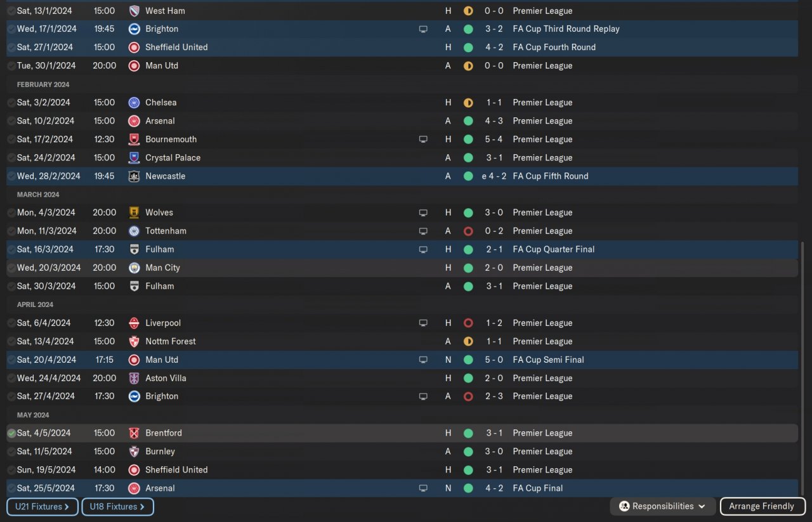Viewport: 812px width, 522px height.
Task: Click TV broadcast icon on Bournemouth match
Action: click(423, 140)
